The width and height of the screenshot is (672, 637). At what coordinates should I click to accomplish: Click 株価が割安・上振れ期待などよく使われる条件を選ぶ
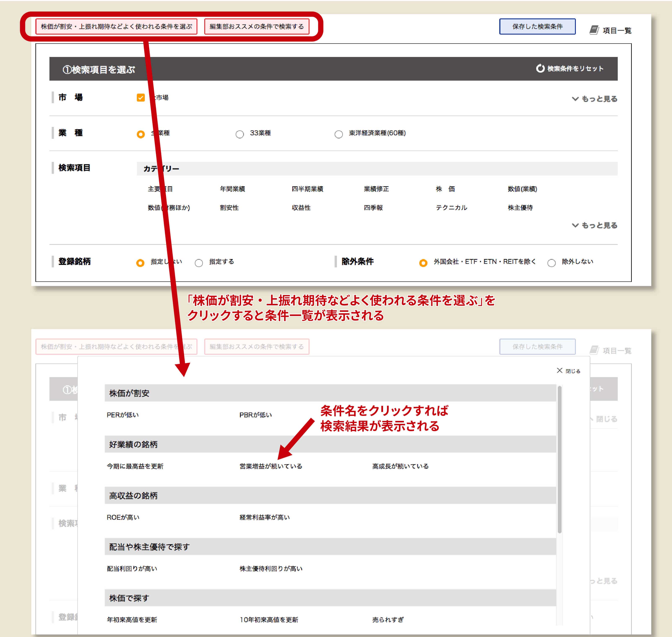pos(117,26)
